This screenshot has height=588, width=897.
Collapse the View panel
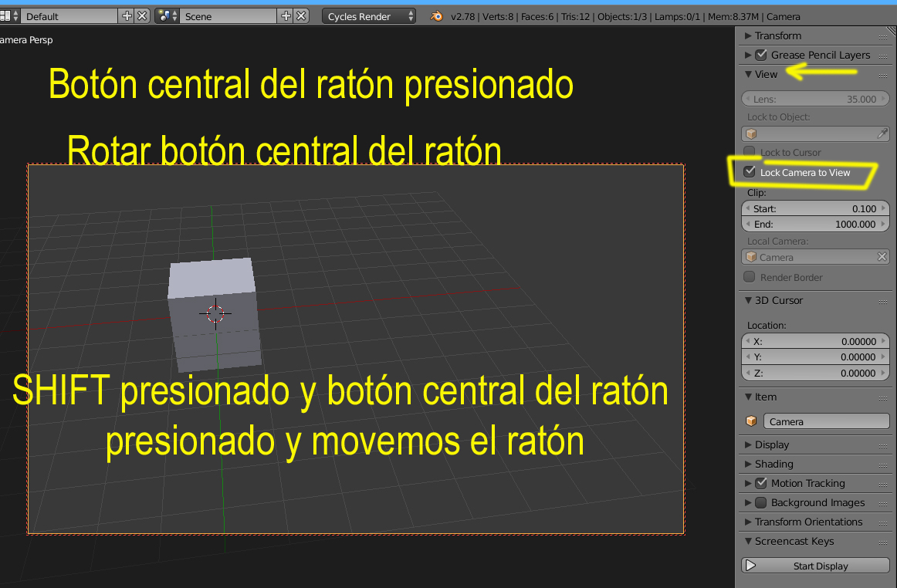(748, 74)
